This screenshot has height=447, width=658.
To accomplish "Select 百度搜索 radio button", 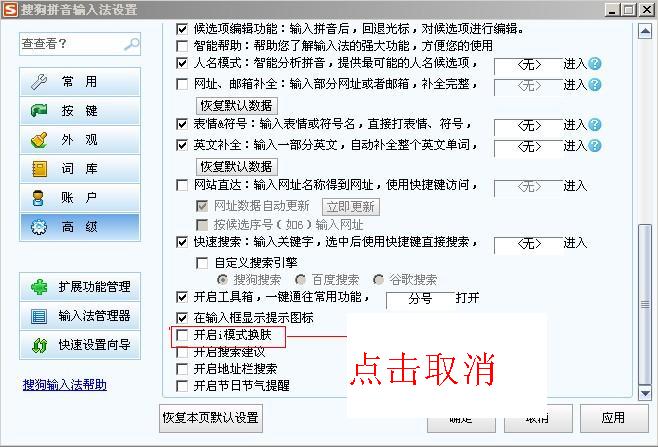I will [x=300, y=280].
